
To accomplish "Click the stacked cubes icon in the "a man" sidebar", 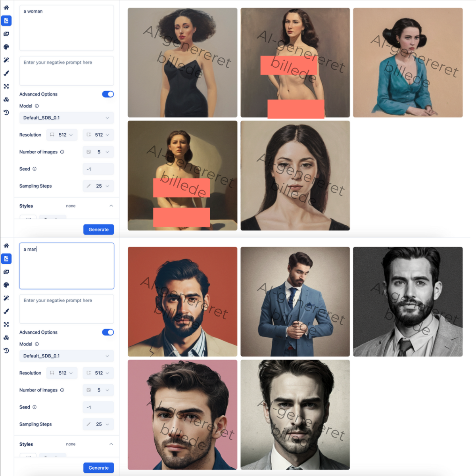I will [x=6, y=338].
